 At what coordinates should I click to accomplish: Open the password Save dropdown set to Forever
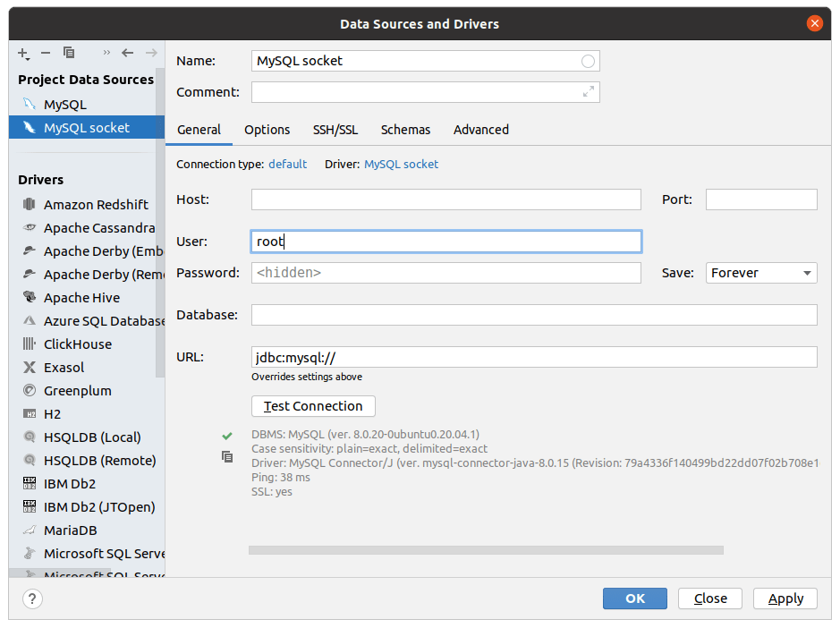pyautogui.click(x=760, y=272)
